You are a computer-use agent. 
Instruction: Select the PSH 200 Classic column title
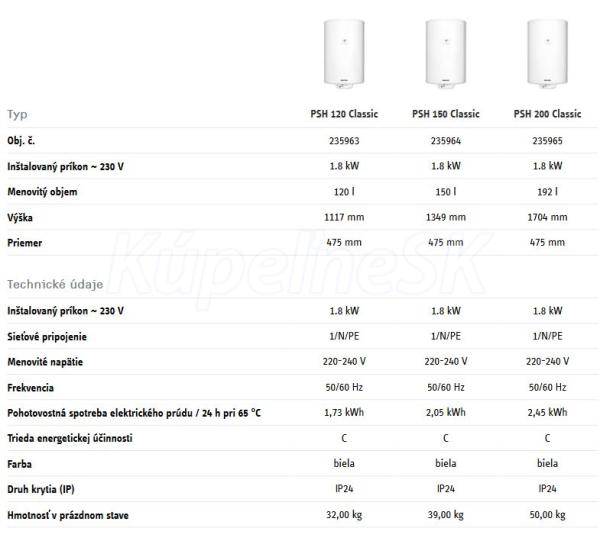pyautogui.click(x=547, y=114)
